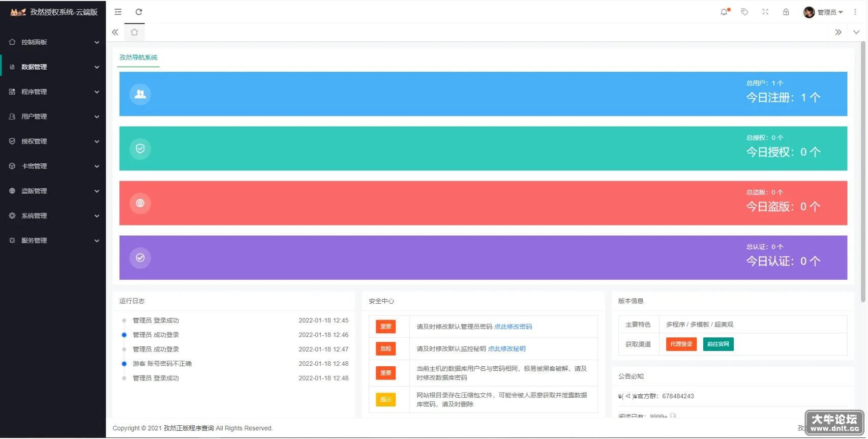Click the gear icon beside 系统管理
Screen dimensions: 868x439
point(12,216)
